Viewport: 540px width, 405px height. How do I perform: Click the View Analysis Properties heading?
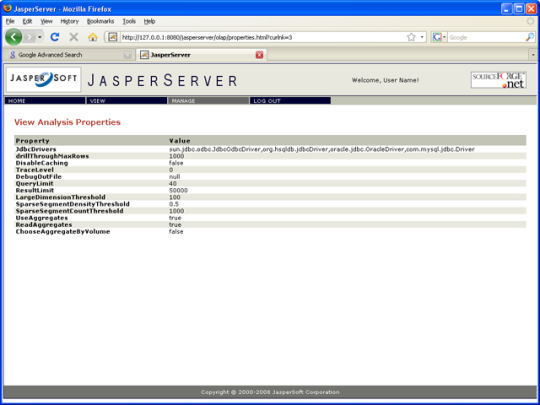tap(67, 122)
